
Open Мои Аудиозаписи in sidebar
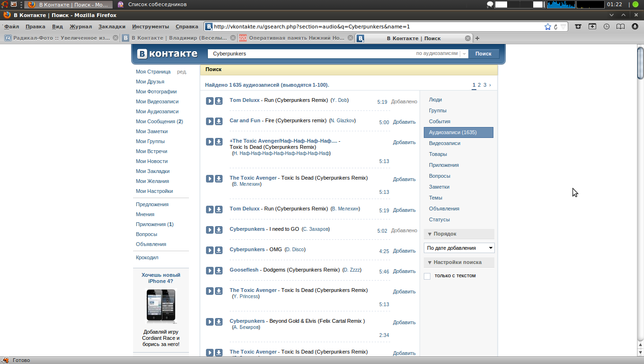pos(157,112)
